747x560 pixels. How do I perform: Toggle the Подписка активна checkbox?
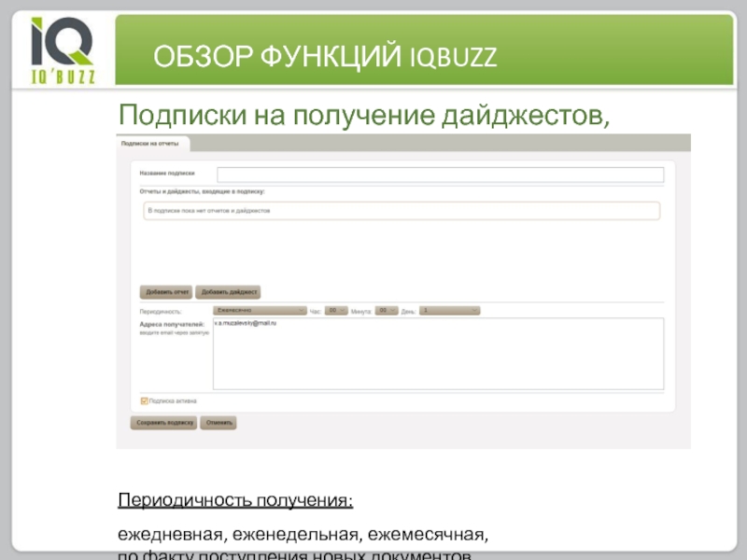click(145, 401)
